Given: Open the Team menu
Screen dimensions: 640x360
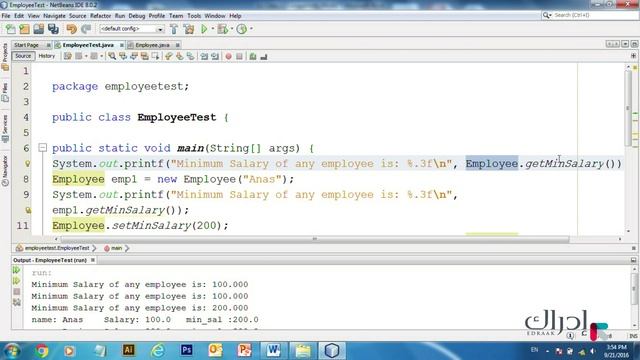Looking at the screenshot, I should [176, 16].
